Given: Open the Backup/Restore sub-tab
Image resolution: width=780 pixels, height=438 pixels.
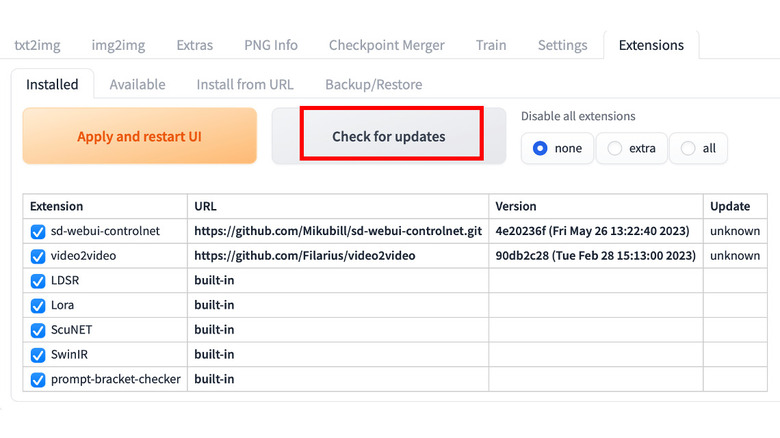Looking at the screenshot, I should [373, 84].
